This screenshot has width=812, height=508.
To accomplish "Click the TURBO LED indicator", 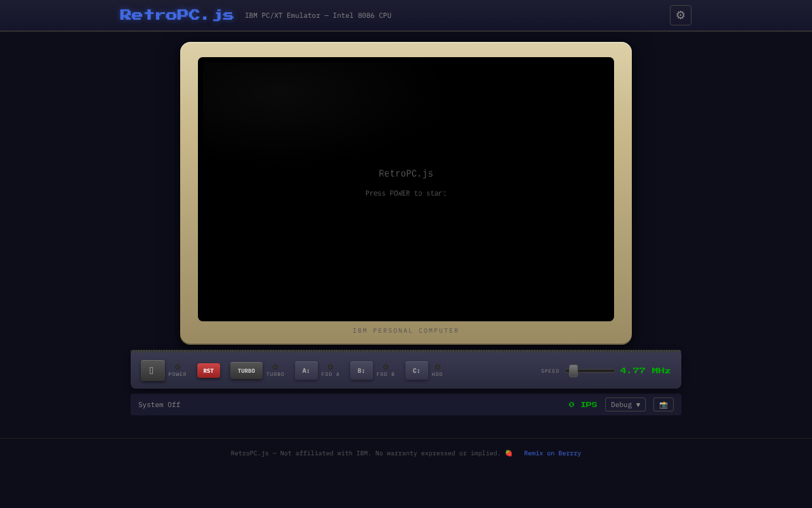I will point(276,366).
